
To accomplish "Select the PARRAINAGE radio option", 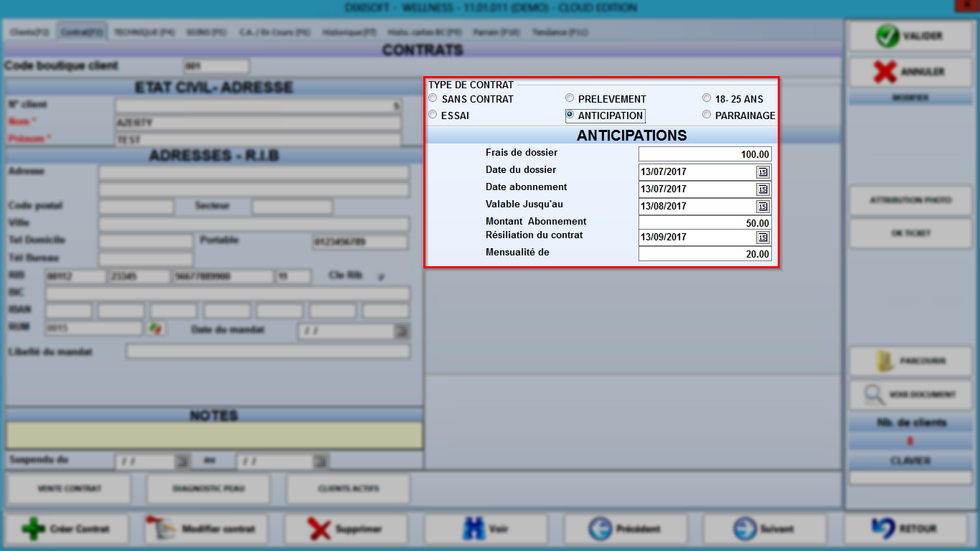I will point(707,115).
